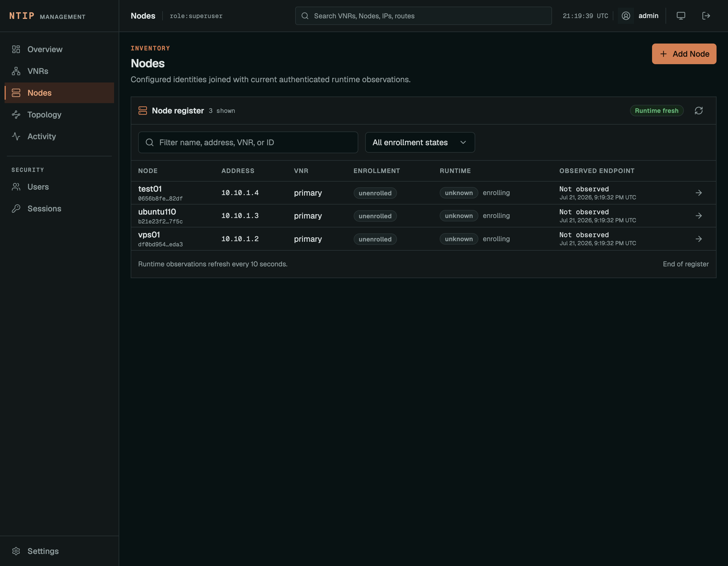Refresh the node register
This screenshot has width=728, height=566.
699,111
